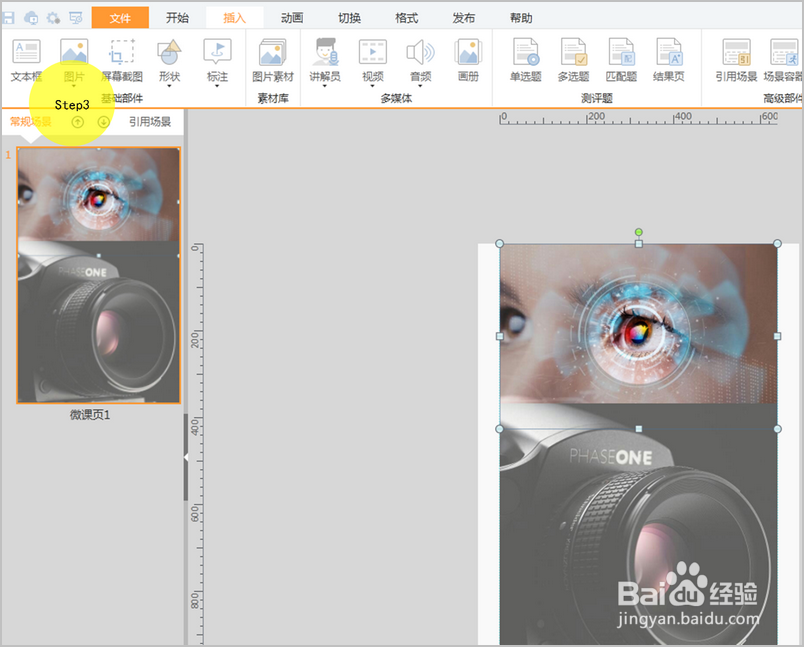This screenshot has width=804, height=647.
Task: Insert a 引用场景 referenced scene
Action: point(736,60)
